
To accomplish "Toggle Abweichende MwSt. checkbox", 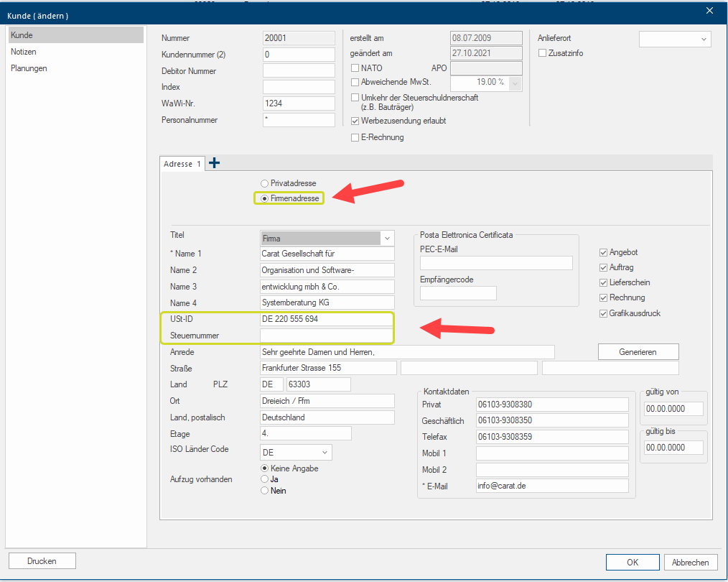I will [355, 82].
